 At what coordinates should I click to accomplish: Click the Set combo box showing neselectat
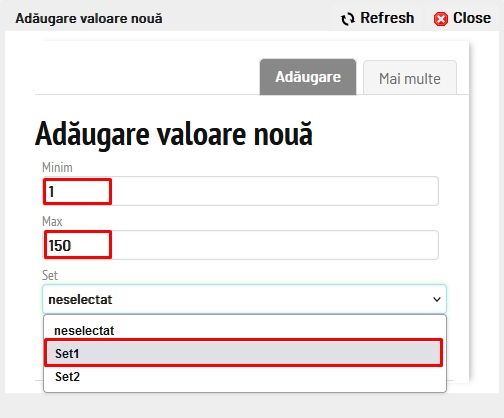(x=244, y=299)
